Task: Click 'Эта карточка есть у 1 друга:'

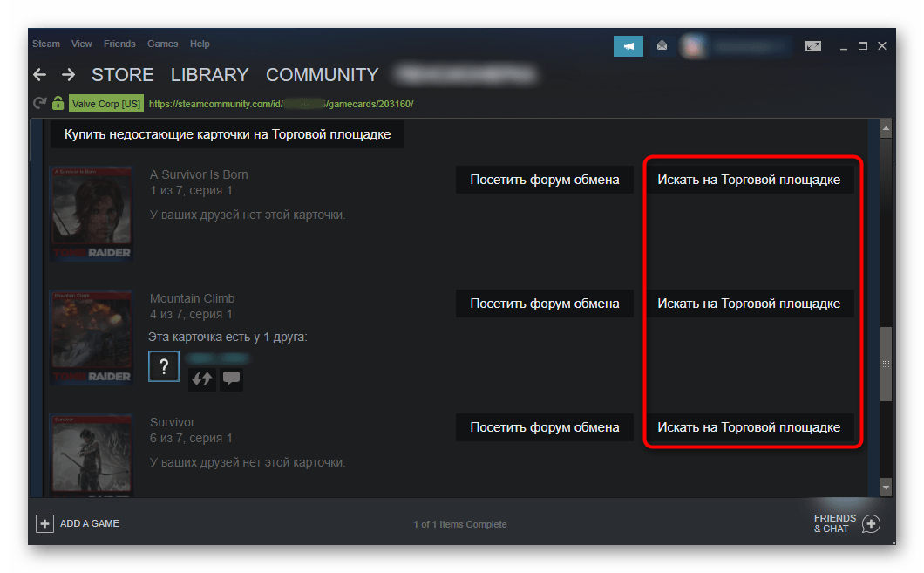Action: pos(228,337)
